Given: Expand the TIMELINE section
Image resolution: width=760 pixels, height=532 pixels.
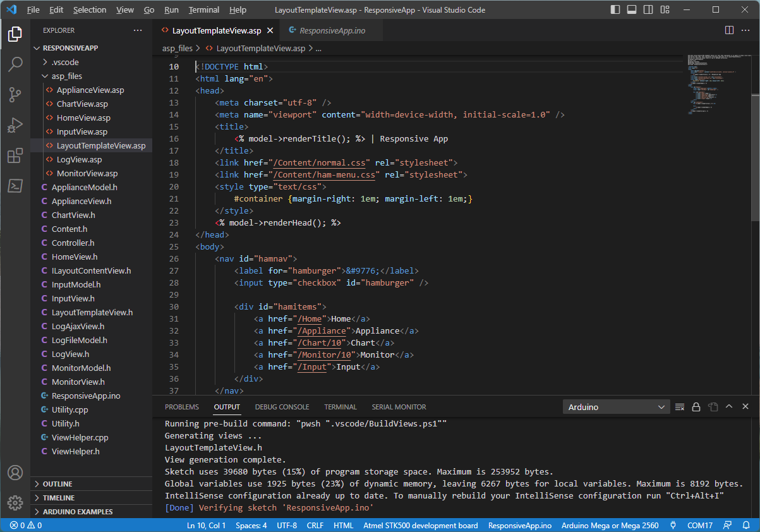Looking at the screenshot, I should [x=91, y=498].
